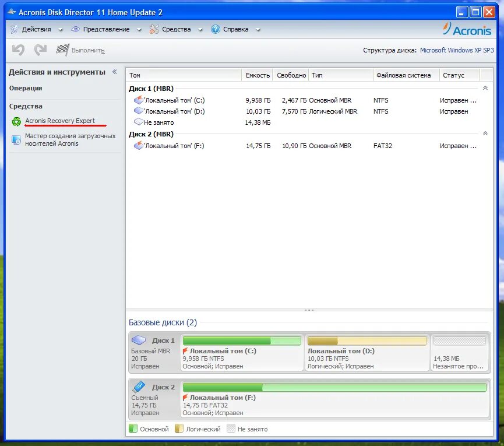
Task: Click the tools icon beside Средства
Action: click(x=154, y=29)
